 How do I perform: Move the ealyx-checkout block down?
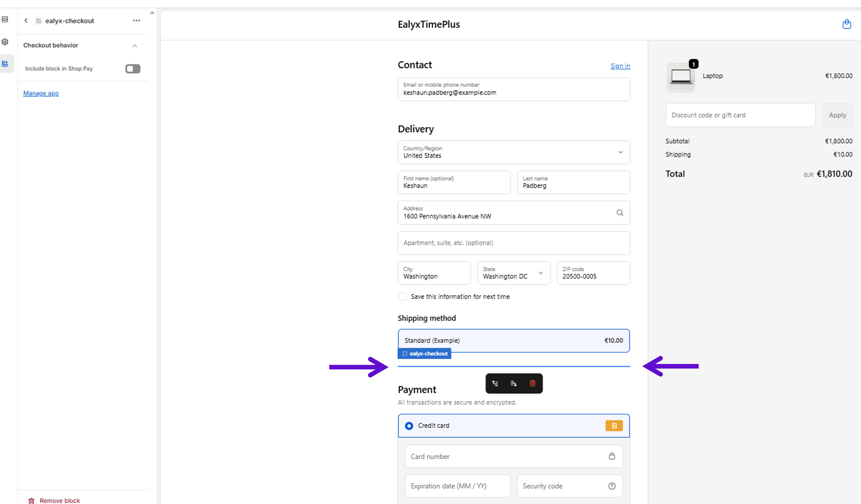pos(513,383)
